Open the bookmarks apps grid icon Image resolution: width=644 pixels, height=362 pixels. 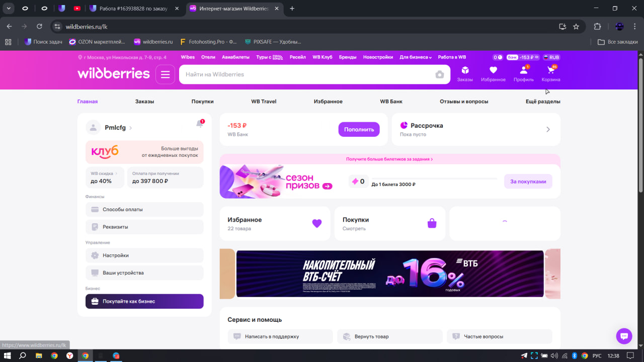tap(8, 42)
